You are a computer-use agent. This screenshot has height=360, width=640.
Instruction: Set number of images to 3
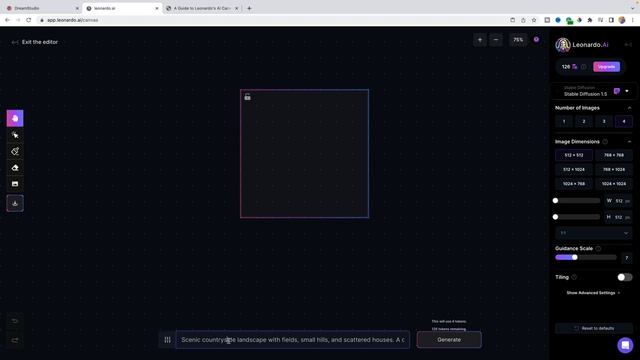(x=604, y=122)
